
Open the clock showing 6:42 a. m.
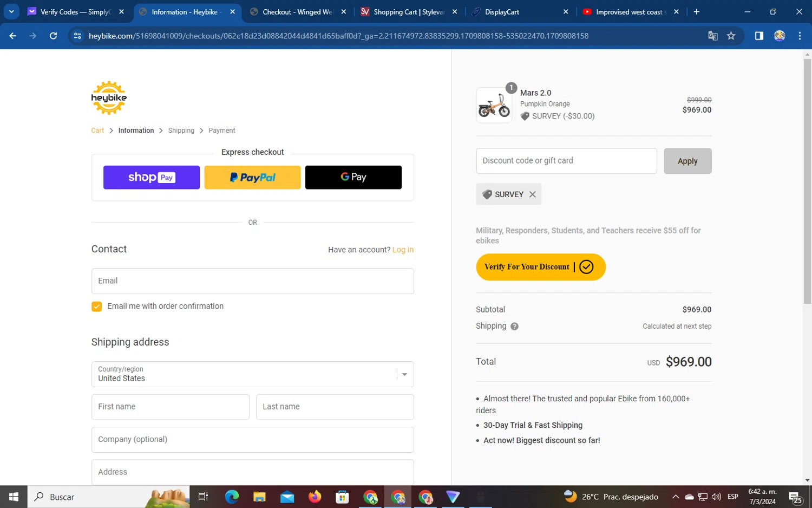coord(762,497)
